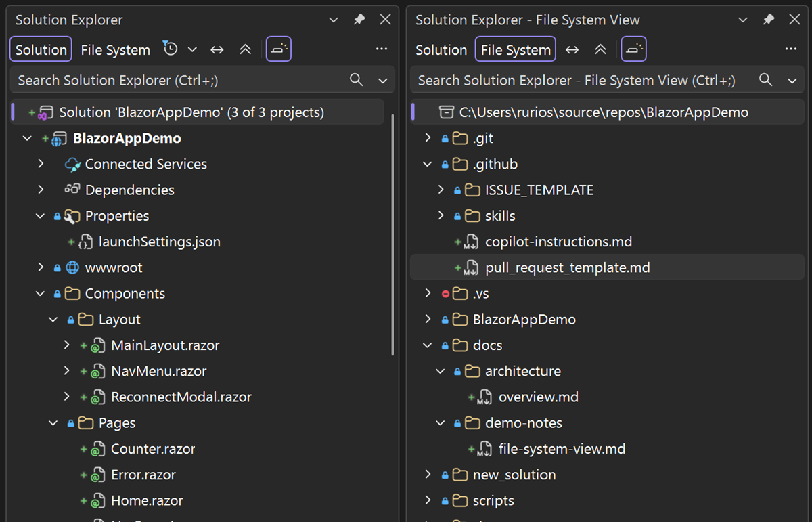Expand Connected Services node
This screenshot has width=812, height=522.
click(x=41, y=164)
